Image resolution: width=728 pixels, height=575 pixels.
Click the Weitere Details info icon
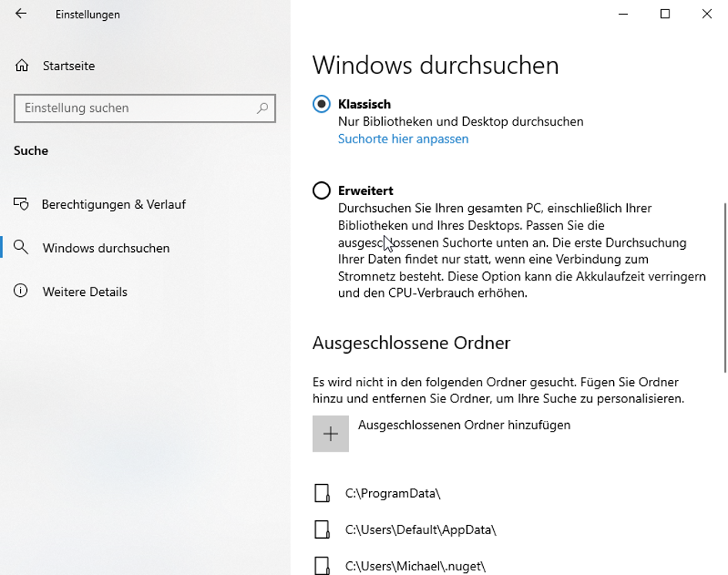(x=21, y=291)
